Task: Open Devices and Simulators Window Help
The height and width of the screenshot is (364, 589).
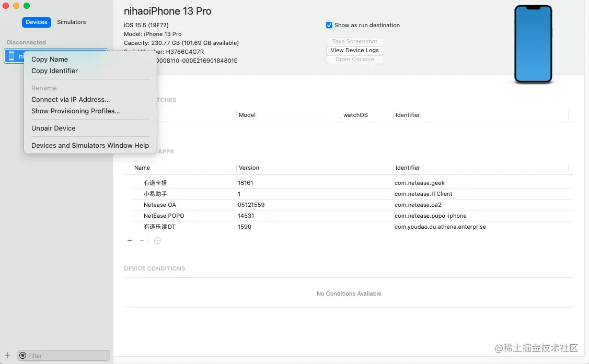Action: pos(90,146)
